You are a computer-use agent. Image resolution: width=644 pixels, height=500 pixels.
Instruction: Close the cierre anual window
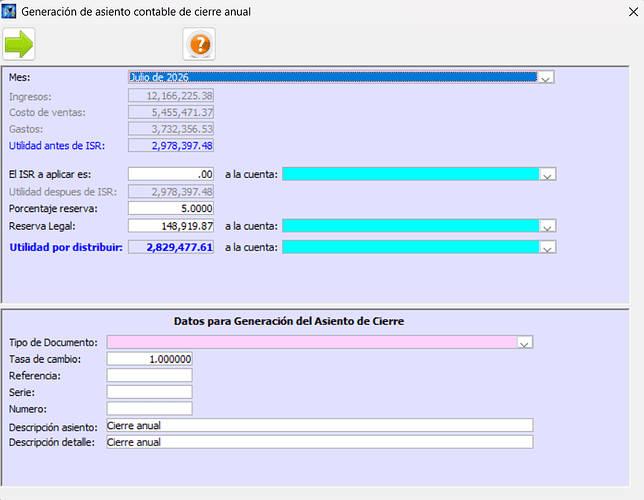coord(633,12)
